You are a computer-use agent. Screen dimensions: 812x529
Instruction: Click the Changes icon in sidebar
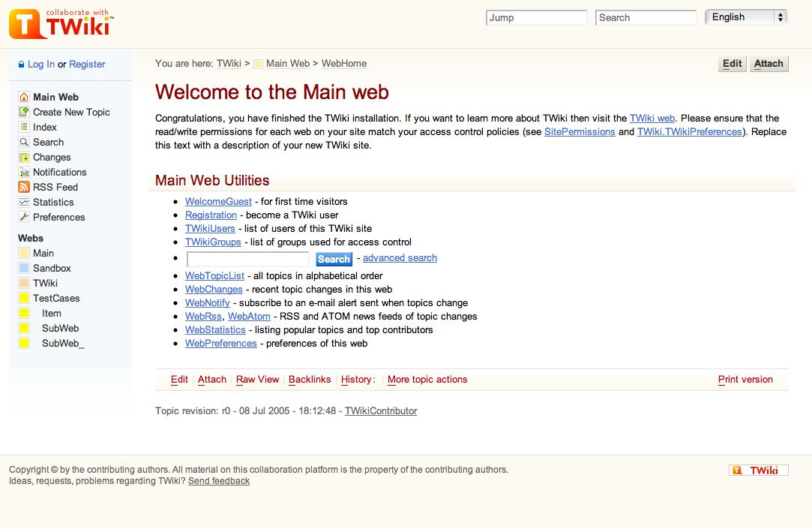(24, 158)
